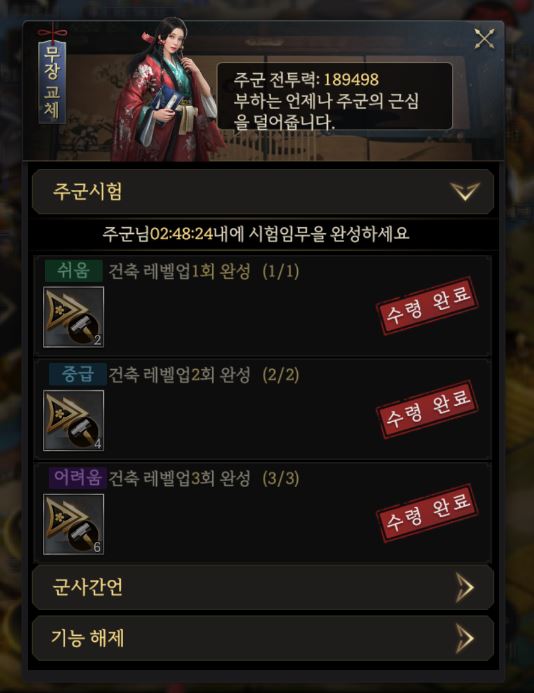Tap the 중급 difficulty label
Screen dimensions: 534x693
(x=78, y=374)
